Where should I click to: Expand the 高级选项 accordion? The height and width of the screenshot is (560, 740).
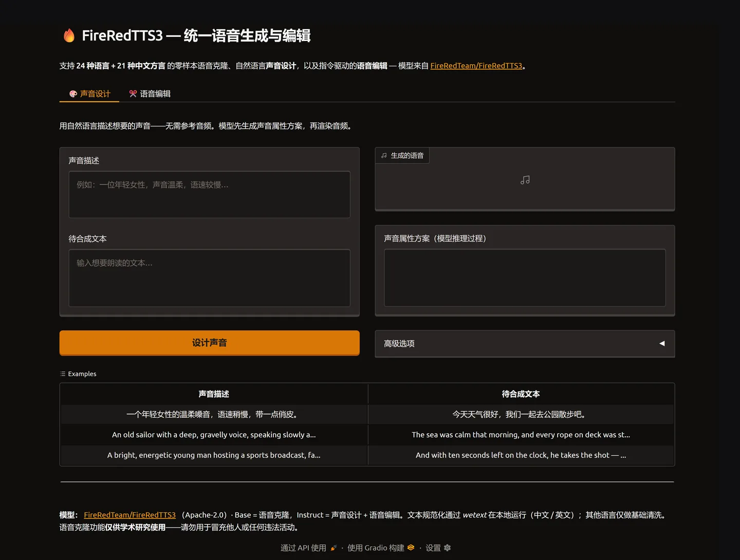click(525, 343)
